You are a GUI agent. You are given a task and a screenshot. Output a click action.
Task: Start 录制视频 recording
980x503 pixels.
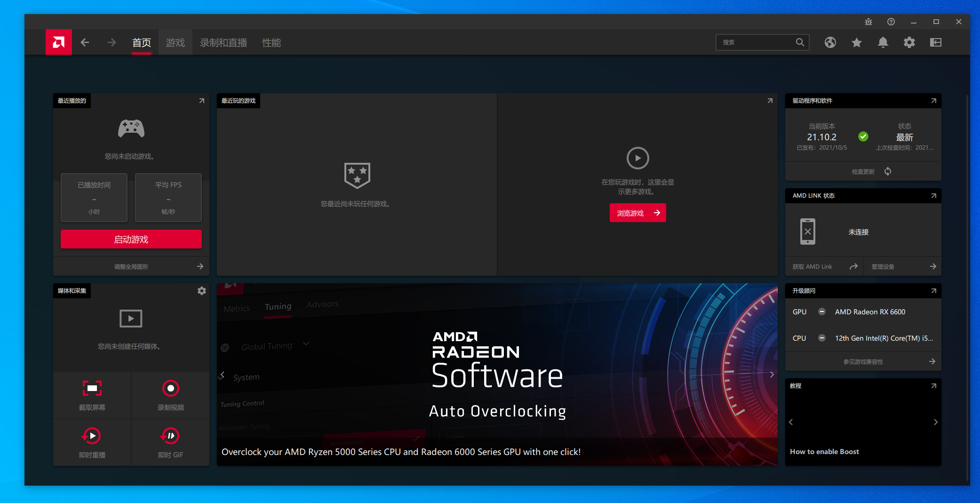[171, 395]
